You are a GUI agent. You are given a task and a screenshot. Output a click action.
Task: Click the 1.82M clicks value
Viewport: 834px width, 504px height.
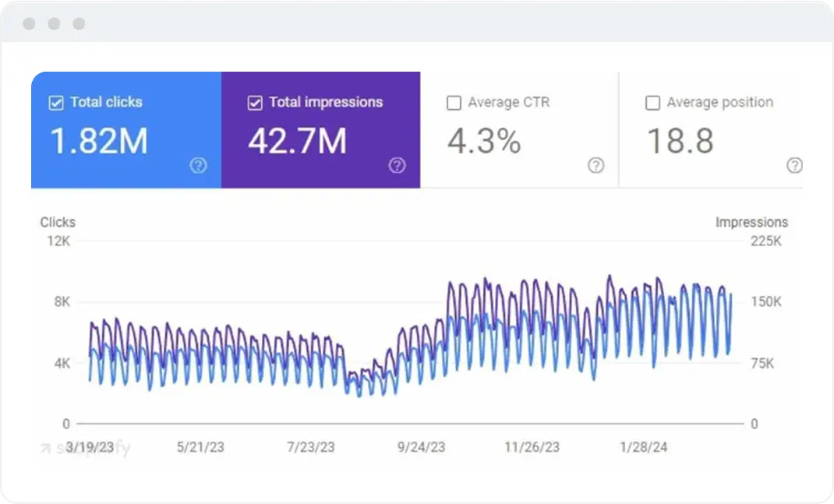(97, 143)
